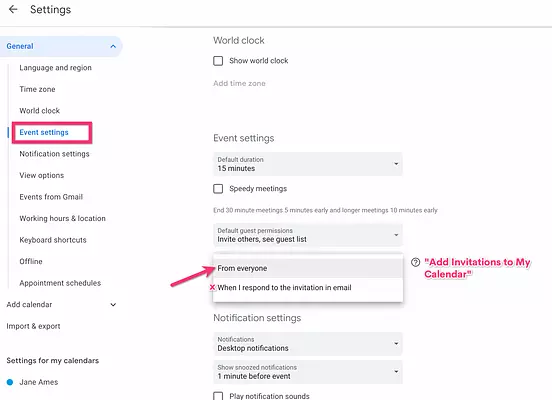This screenshot has width=552, height=400.
Task: Select Keyboard shortcuts in the sidebar
Action: (x=53, y=240)
